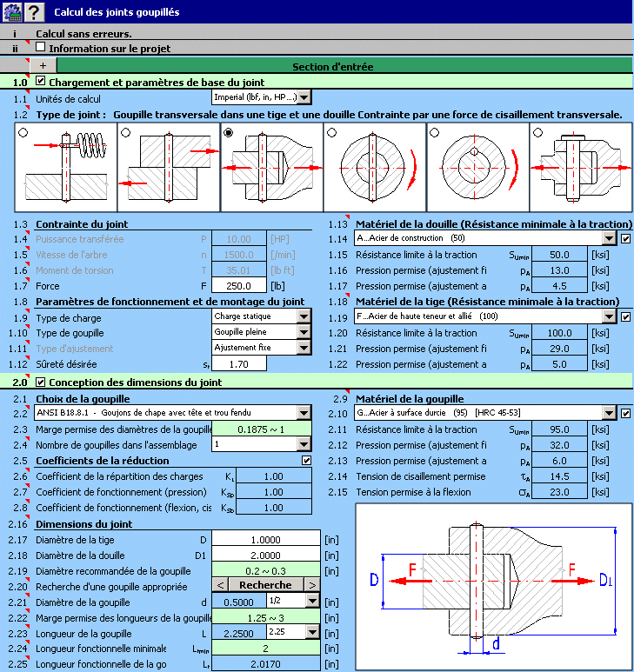Toggle checkbox beside Acier de construction dropdown
Viewport: 634px width, 672px height.
click(x=626, y=239)
